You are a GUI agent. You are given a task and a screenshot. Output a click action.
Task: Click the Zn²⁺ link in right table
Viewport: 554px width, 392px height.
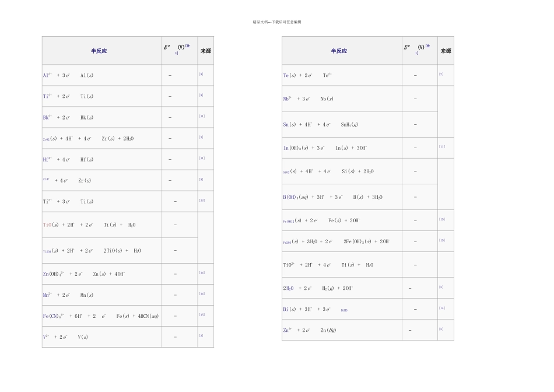pos(287,330)
